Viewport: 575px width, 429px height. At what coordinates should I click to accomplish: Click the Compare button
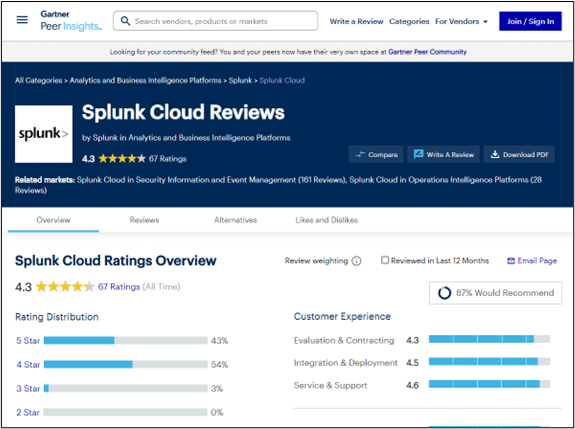click(376, 154)
